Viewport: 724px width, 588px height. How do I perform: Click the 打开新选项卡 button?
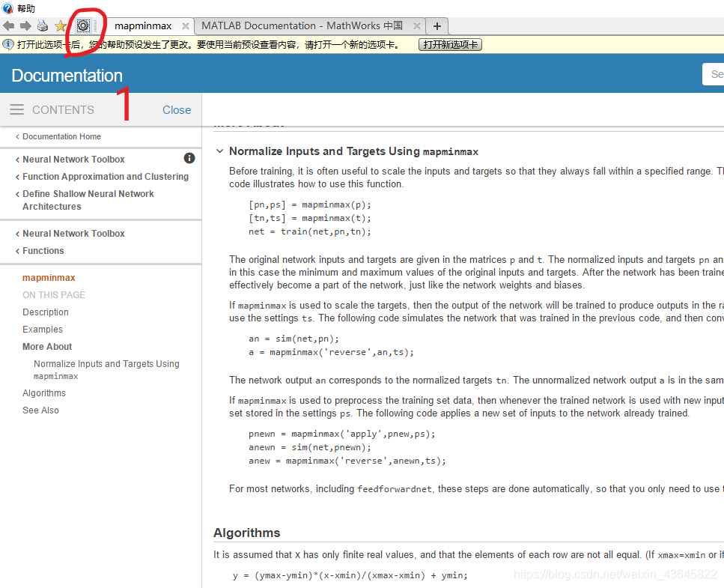(450, 45)
